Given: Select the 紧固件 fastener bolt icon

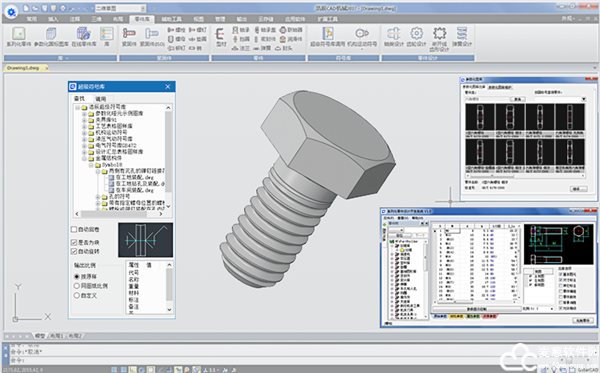Looking at the screenshot, I should pos(129,37).
